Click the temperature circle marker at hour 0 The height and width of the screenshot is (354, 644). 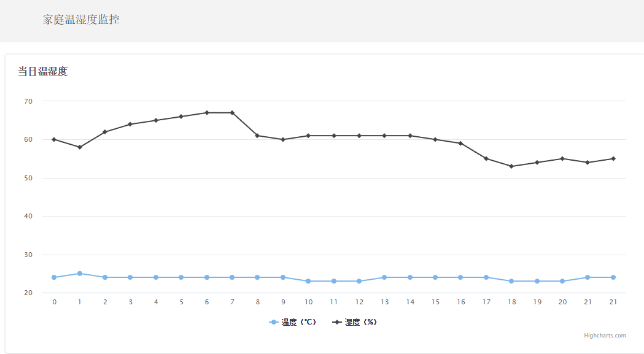[54, 277]
